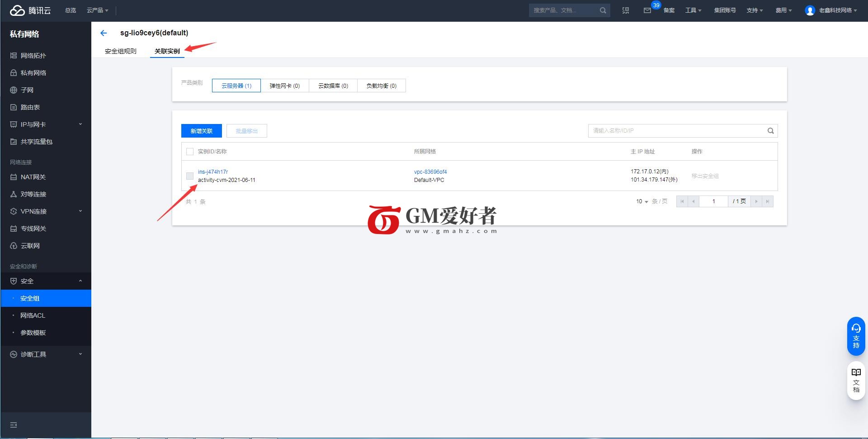Switch to the 安全组规则 tab

point(120,51)
